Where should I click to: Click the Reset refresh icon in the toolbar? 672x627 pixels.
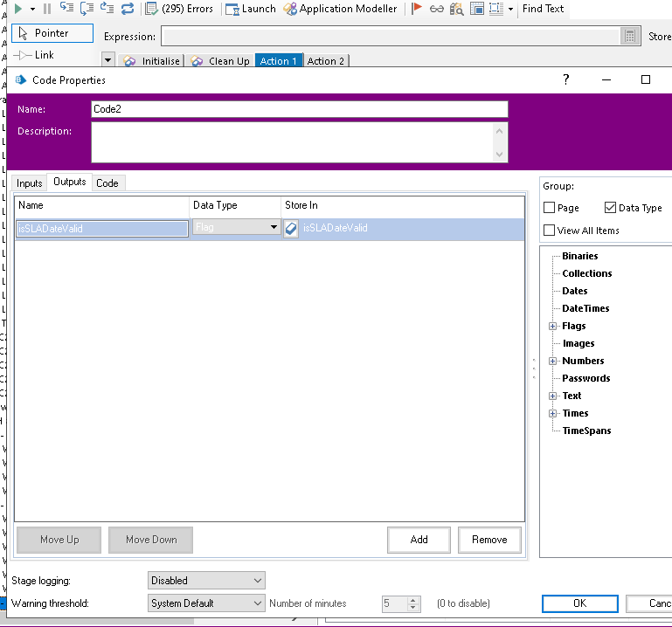tap(128, 9)
